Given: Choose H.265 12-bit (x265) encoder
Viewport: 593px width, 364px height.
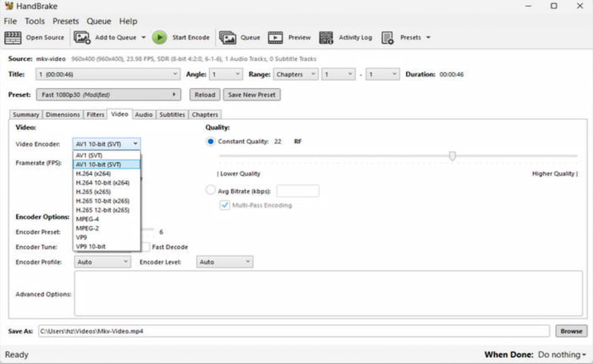Looking at the screenshot, I should (106, 210).
